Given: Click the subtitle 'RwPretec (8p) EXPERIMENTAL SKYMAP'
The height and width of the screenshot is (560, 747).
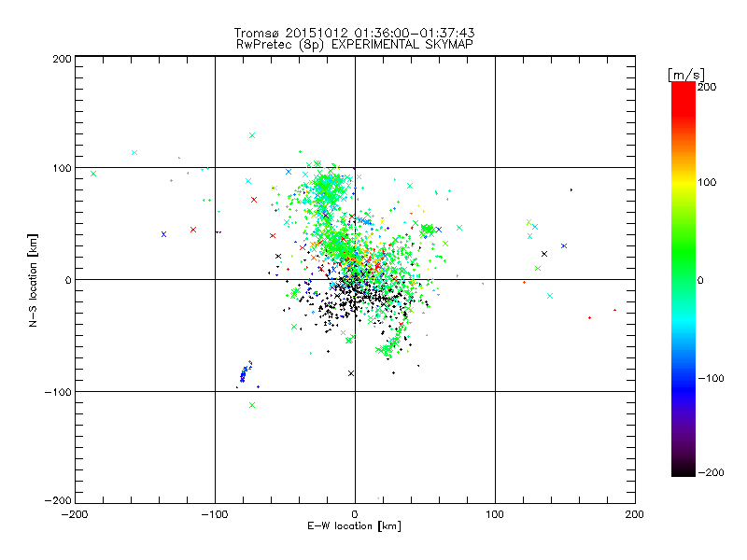Looking at the screenshot, I should pyautogui.click(x=354, y=45).
